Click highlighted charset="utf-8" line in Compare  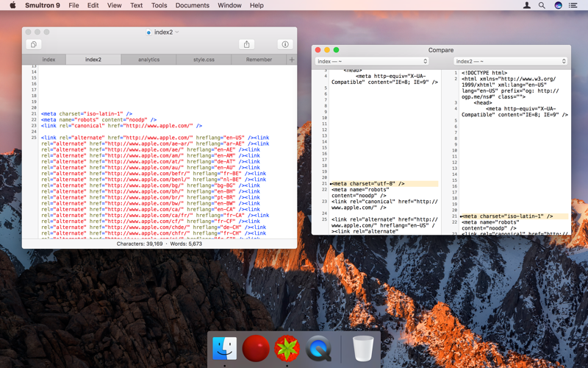pos(384,183)
